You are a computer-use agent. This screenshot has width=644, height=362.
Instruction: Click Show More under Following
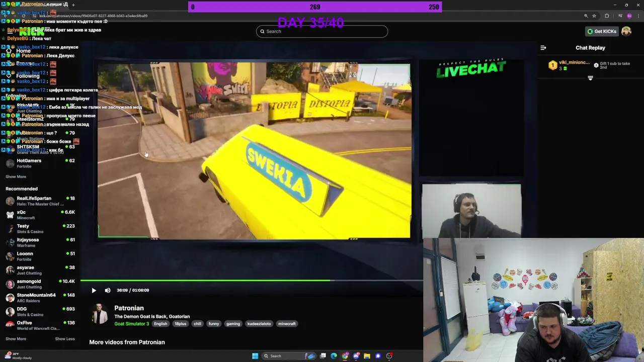coord(16,176)
